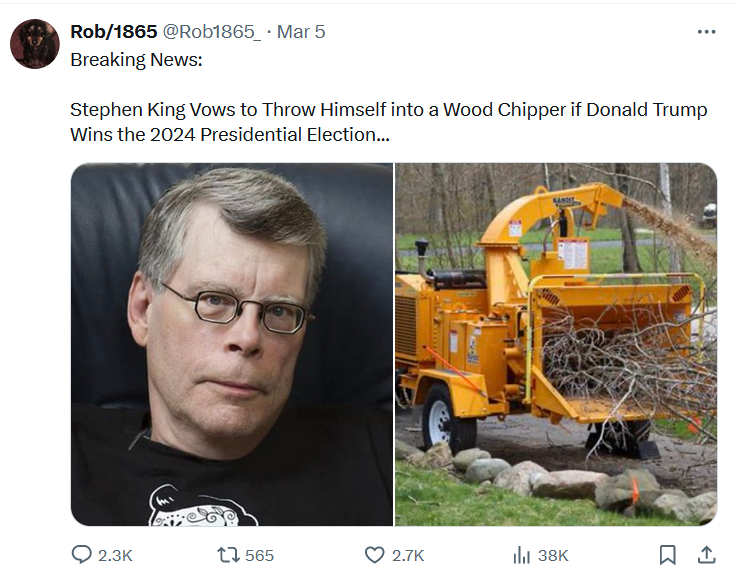The image size is (736, 582).
Task: Open the three-dot More options menu
Action: click(x=706, y=32)
